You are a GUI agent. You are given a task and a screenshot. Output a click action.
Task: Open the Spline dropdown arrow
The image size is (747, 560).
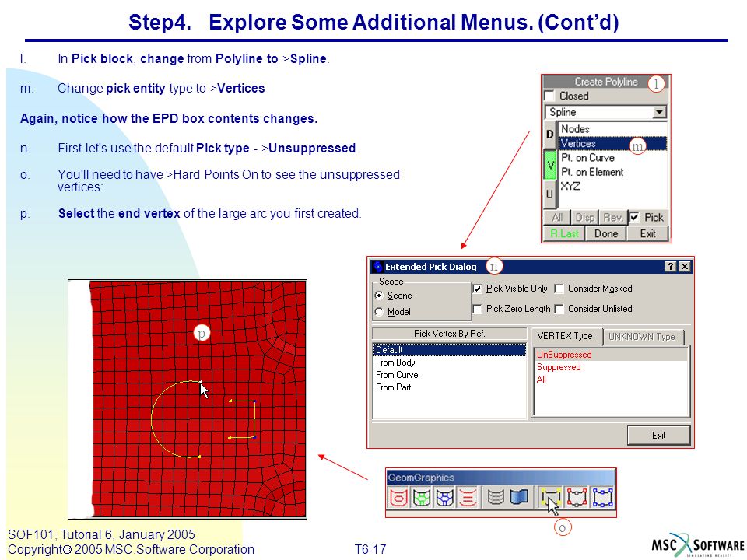659,112
